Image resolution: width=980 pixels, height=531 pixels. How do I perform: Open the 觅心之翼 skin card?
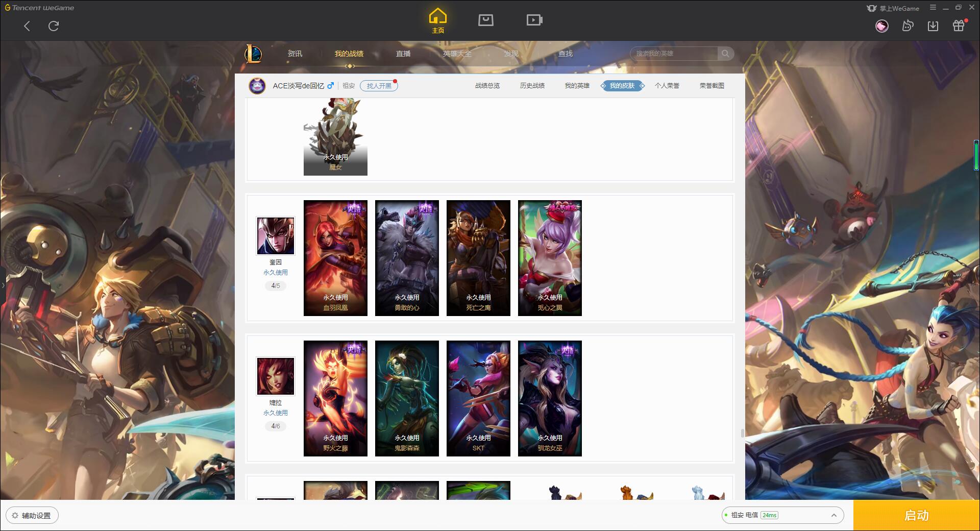pos(550,258)
